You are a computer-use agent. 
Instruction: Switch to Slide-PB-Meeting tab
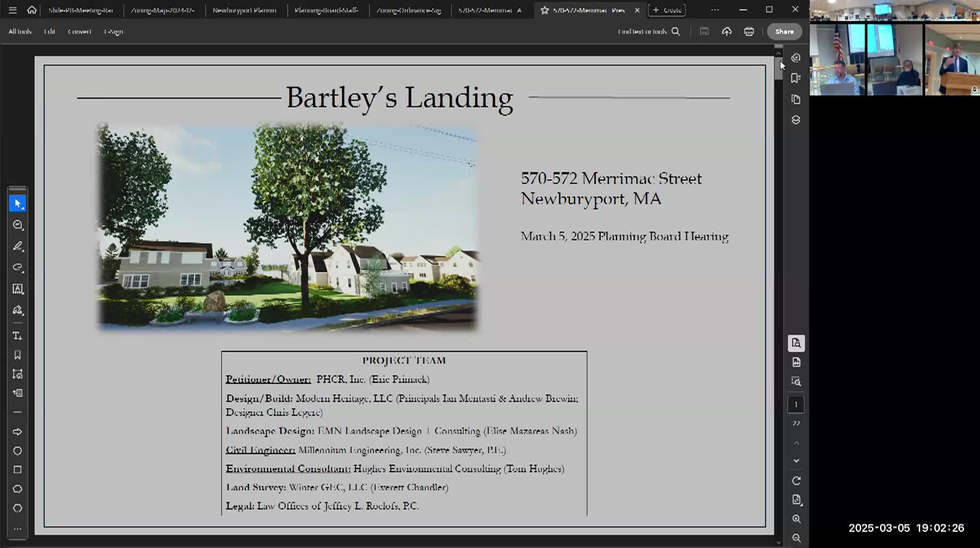point(80,10)
